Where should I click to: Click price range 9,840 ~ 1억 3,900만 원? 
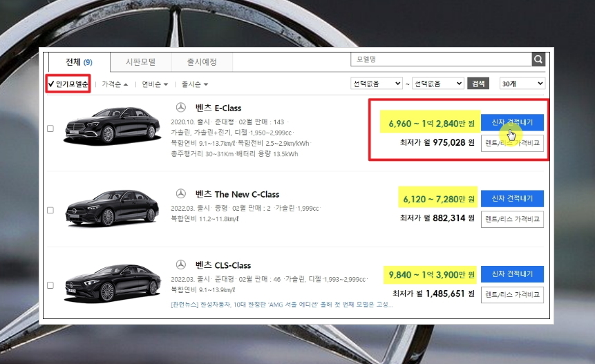(x=431, y=274)
